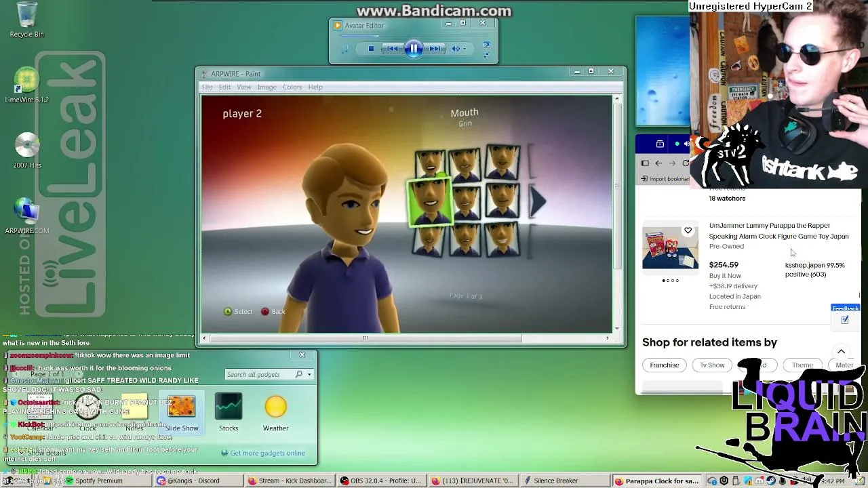Open the Recycle Bin desktop icon

[x=26, y=19]
